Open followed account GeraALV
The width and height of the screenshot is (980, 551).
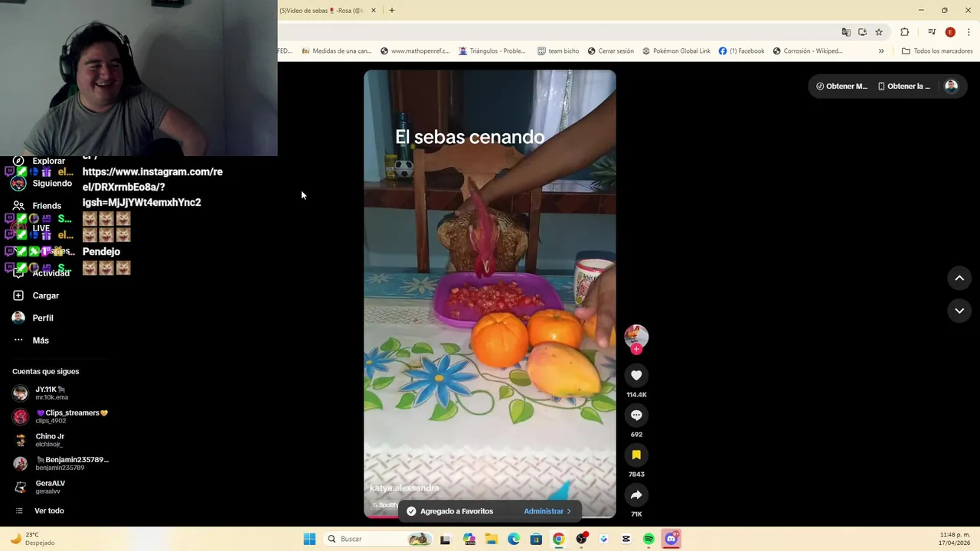40,487
